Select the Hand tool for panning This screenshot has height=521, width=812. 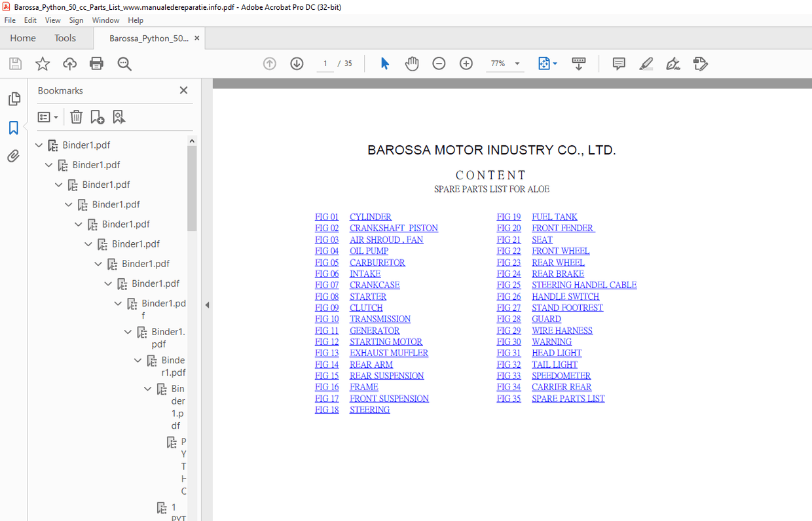pyautogui.click(x=412, y=63)
